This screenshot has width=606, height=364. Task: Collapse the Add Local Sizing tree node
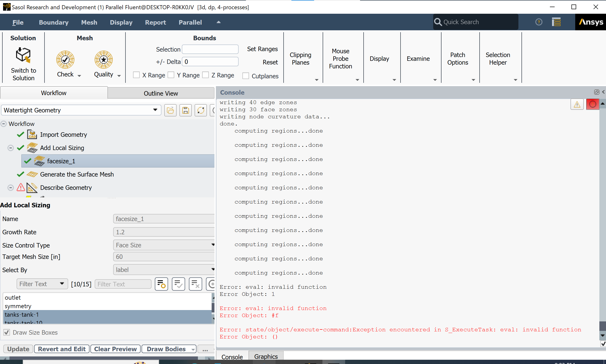click(10, 148)
